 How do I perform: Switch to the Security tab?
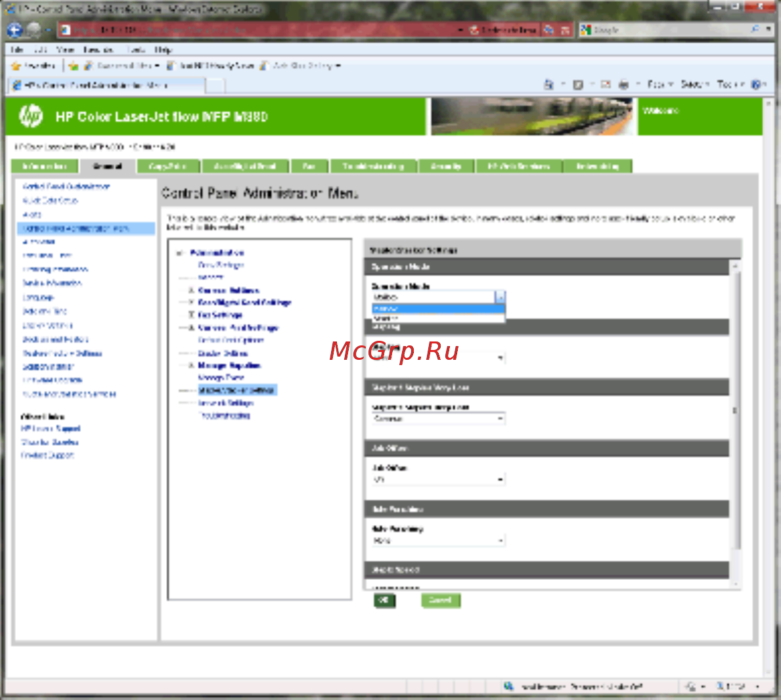[x=447, y=166]
